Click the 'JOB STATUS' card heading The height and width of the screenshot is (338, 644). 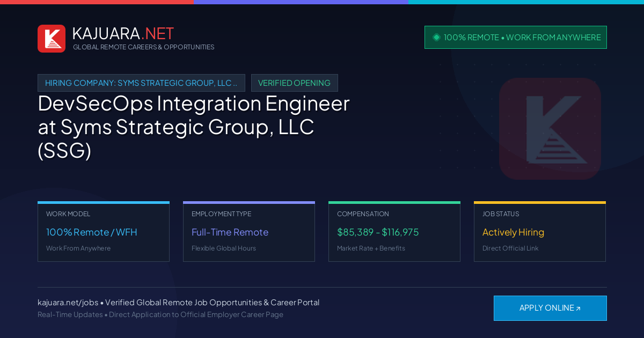tap(501, 214)
